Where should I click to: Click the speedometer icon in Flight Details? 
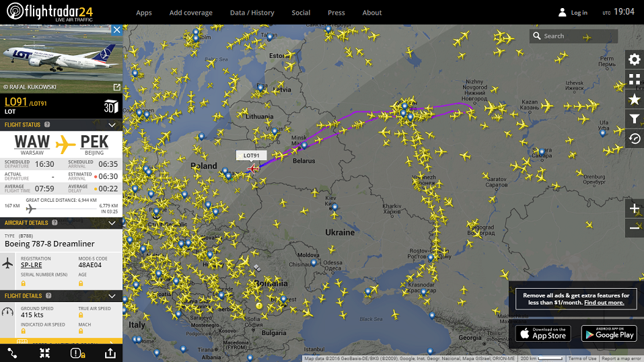pyautogui.click(x=7, y=312)
